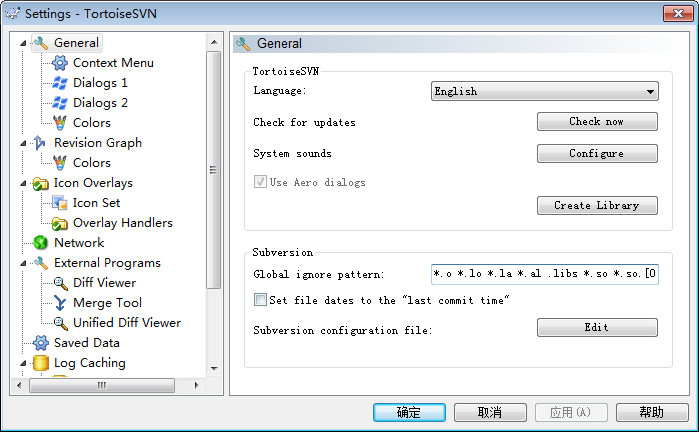Click the Diff Viewer magnifier icon

(x=60, y=283)
